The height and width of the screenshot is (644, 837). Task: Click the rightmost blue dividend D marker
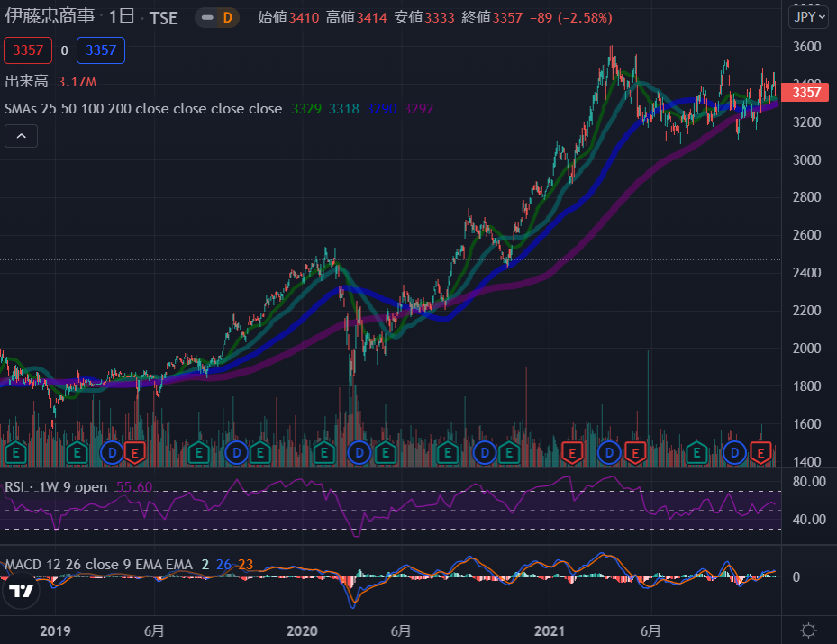point(734,454)
